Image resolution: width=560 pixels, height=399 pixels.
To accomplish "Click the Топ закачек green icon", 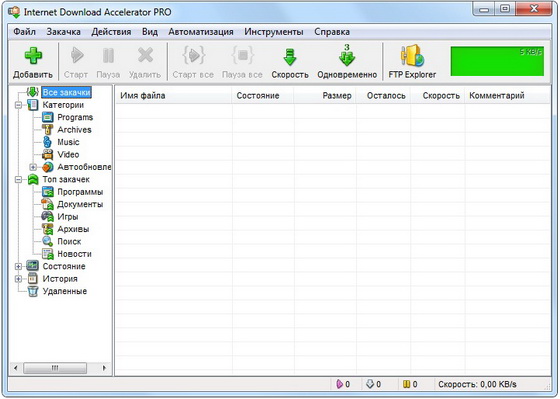I will (33, 179).
